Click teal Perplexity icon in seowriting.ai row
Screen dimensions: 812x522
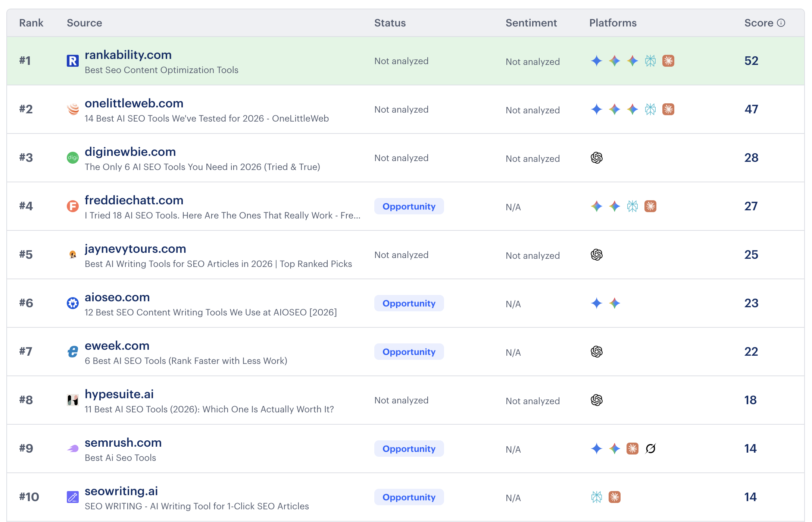point(597,497)
